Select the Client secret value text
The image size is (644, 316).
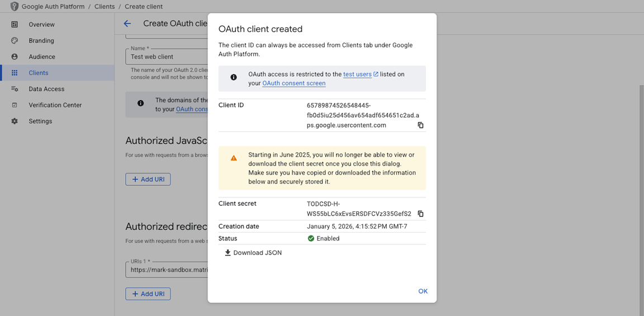(x=359, y=209)
